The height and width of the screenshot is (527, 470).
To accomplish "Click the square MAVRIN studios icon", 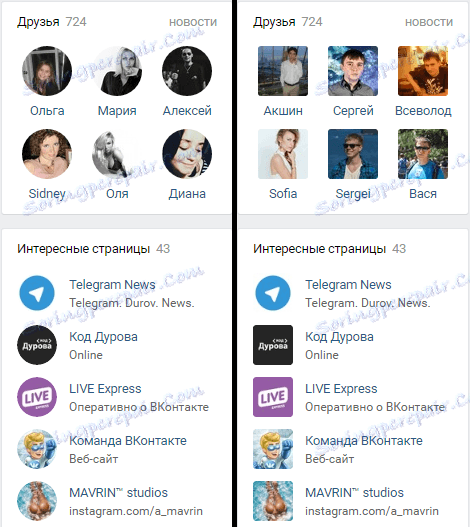I will pyautogui.click(x=273, y=501).
